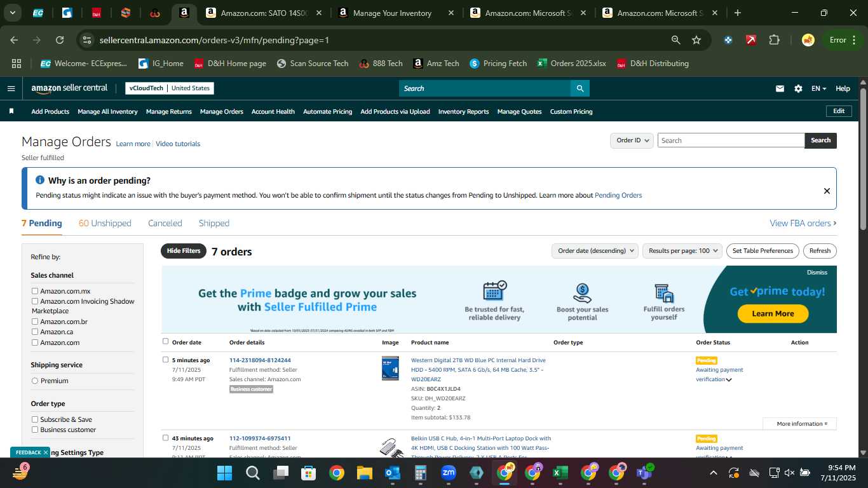Open the vCloudTech United States account switcher
The image size is (868, 488).
[x=169, y=88]
